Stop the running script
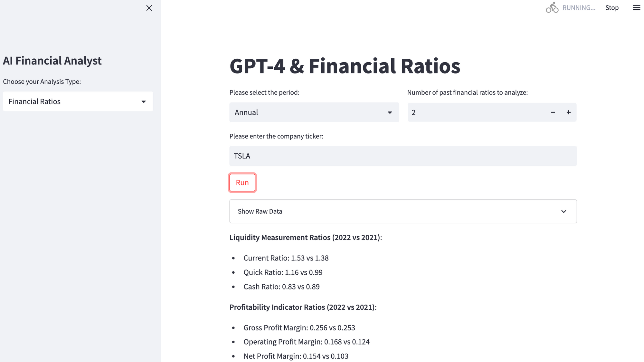 click(612, 8)
